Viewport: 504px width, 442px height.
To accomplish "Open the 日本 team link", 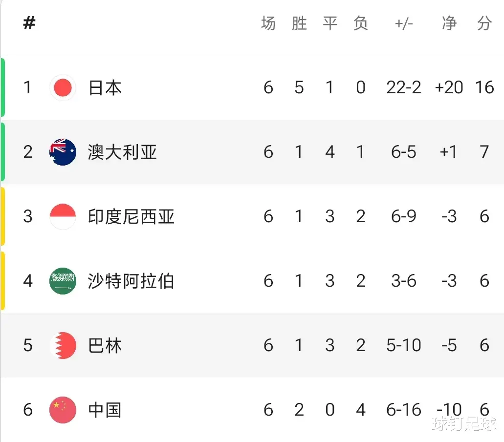I will pyautogui.click(x=105, y=88).
